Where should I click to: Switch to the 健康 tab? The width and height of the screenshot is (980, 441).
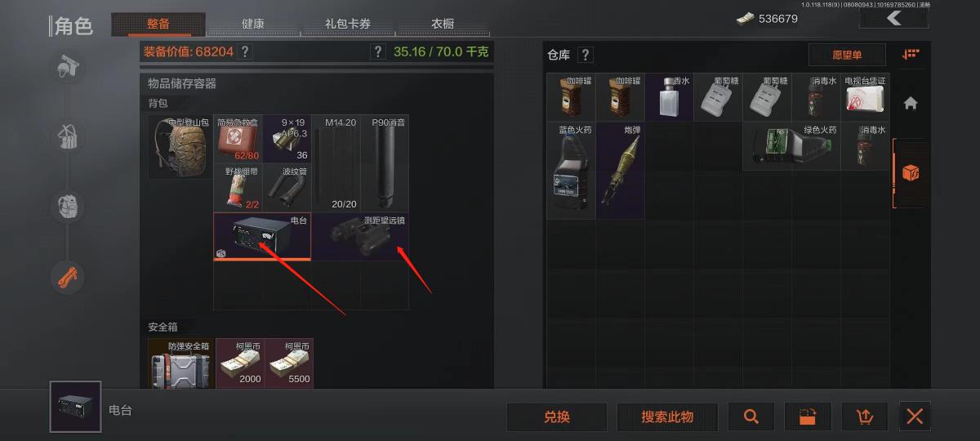(x=252, y=24)
